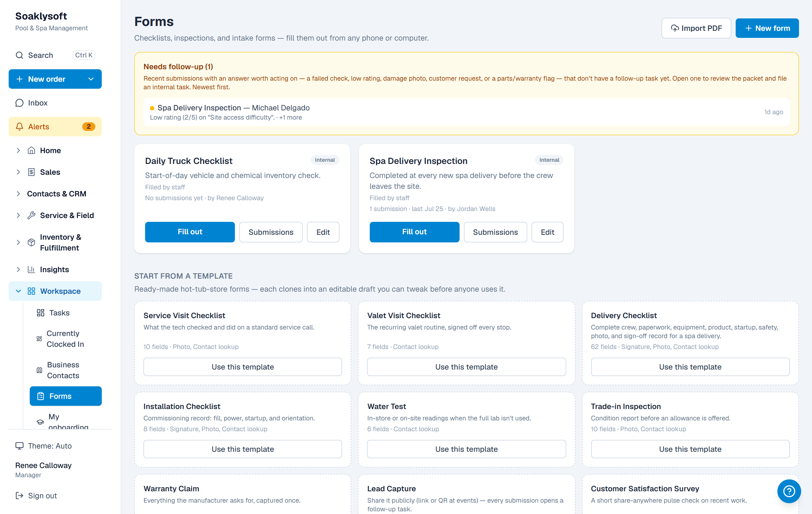Open the New order dropdown arrow
The width and height of the screenshot is (812, 514).
coord(91,79)
